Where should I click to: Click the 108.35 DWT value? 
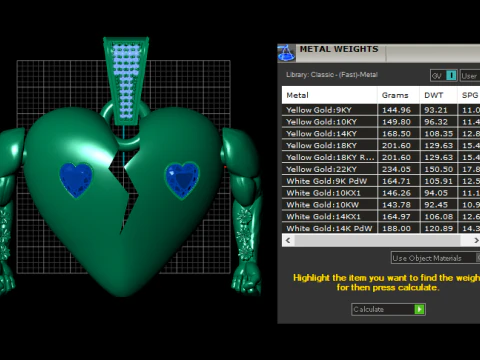pos(439,134)
